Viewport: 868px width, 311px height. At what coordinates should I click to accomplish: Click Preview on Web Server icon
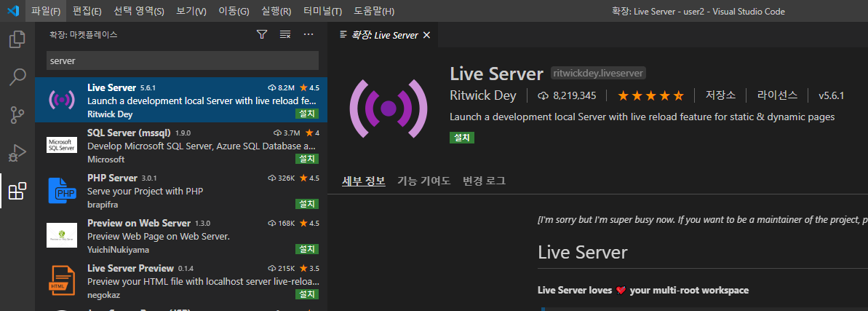pyautogui.click(x=61, y=235)
